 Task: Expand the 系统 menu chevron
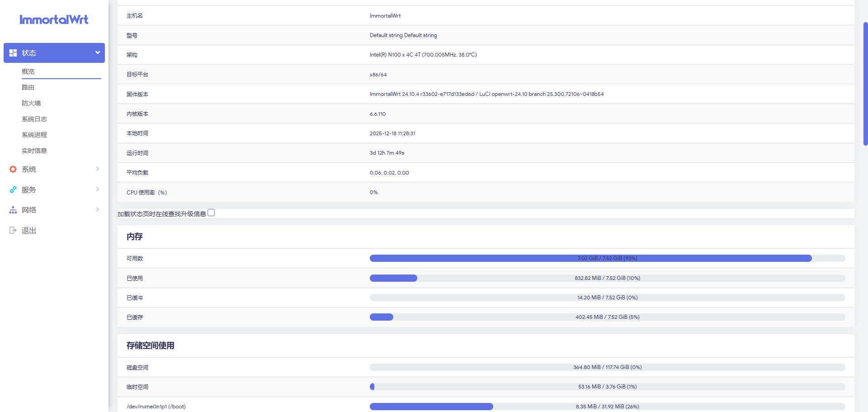coord(98,169)
